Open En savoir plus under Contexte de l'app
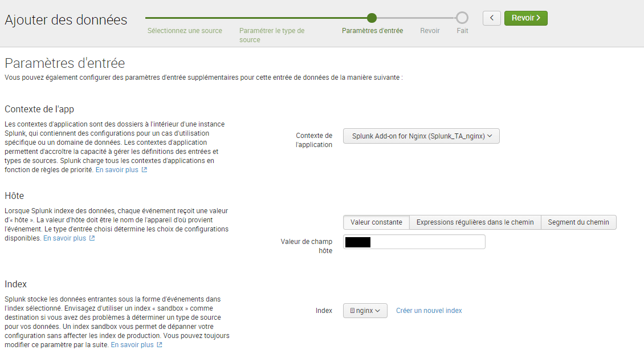 [117, 170]
